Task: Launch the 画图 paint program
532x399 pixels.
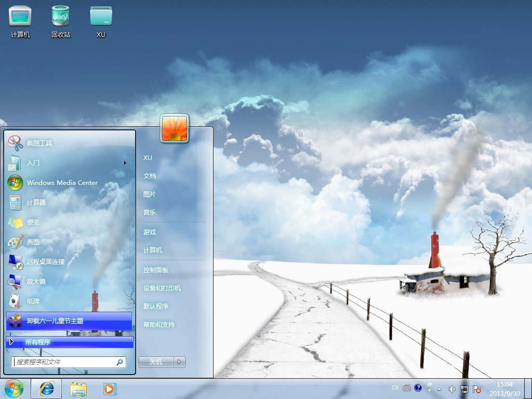Action: (x=33, y=242)
